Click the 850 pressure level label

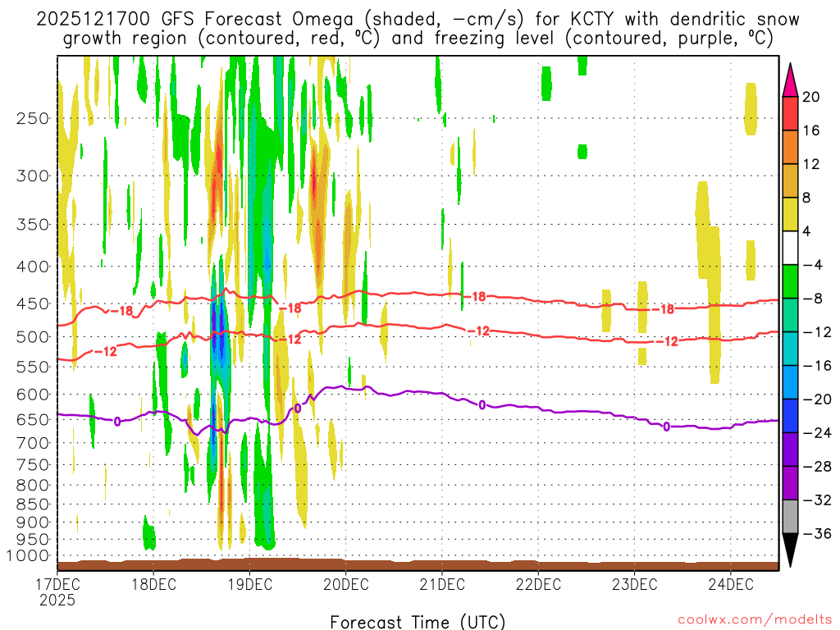point(33,504)
